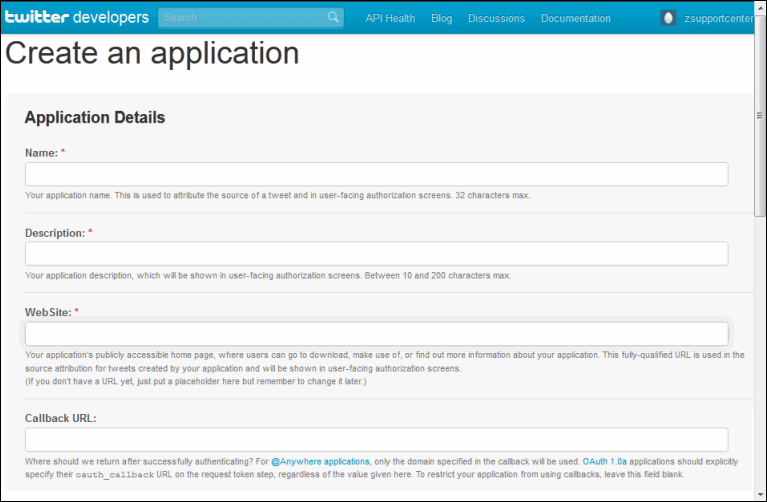Click into the Name input field
The height and width of the screenshot is (502, 767).
[377, 174]
